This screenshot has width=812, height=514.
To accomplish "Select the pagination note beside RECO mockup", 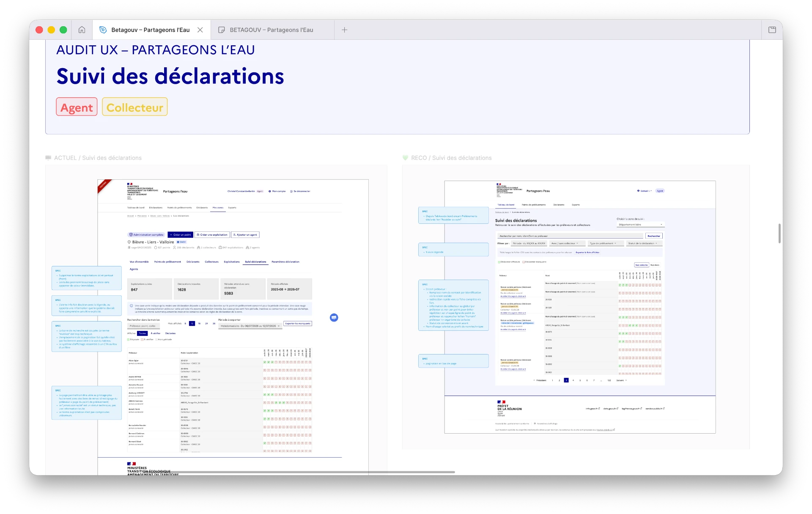I will (453, 361).
